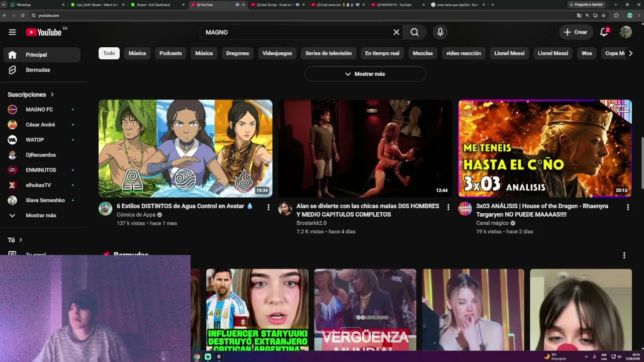Select the En tiempo real chip
Screen dimensions: 644x362
[382, 53]
